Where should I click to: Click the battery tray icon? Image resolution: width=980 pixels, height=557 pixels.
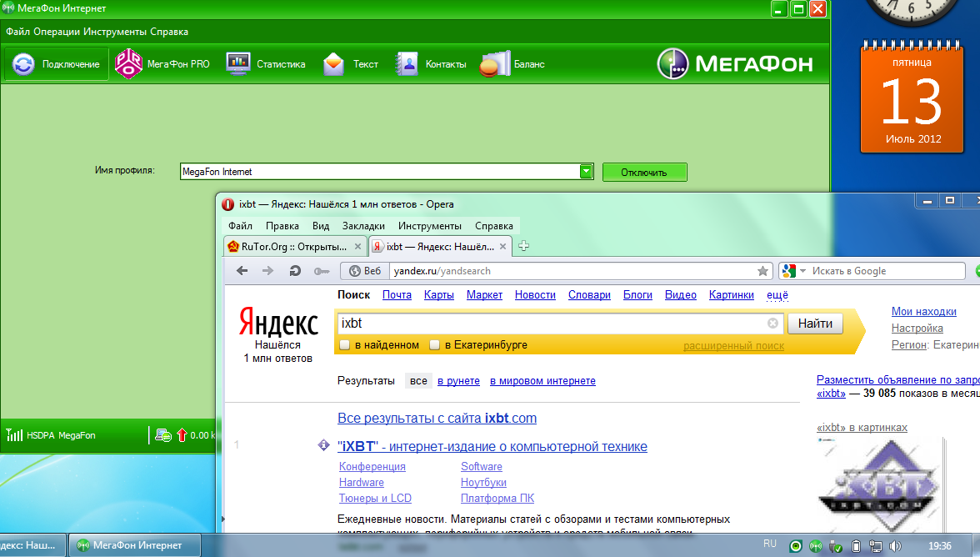point(857,546)
